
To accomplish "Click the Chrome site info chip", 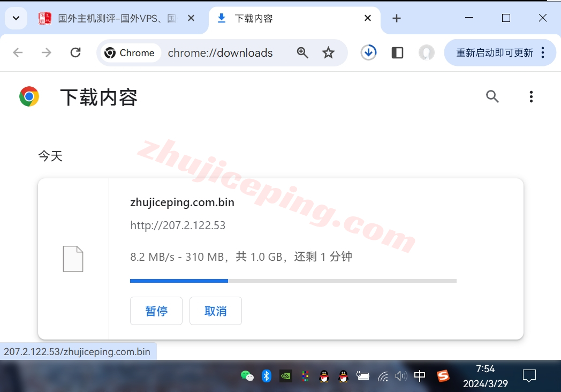I will [130, 52].
